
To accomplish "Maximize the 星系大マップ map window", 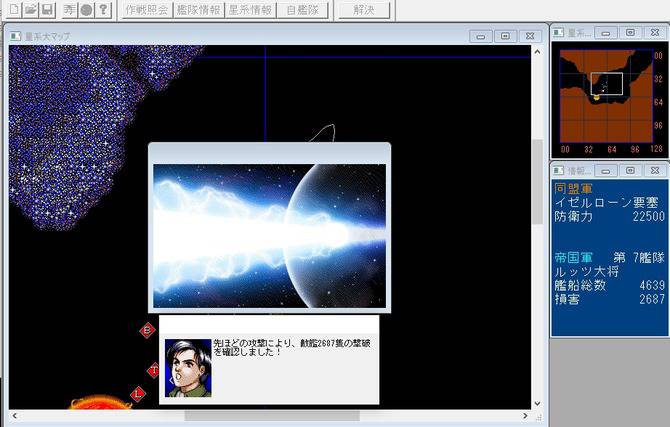I will pyautogui.click(x=505, y=36).
